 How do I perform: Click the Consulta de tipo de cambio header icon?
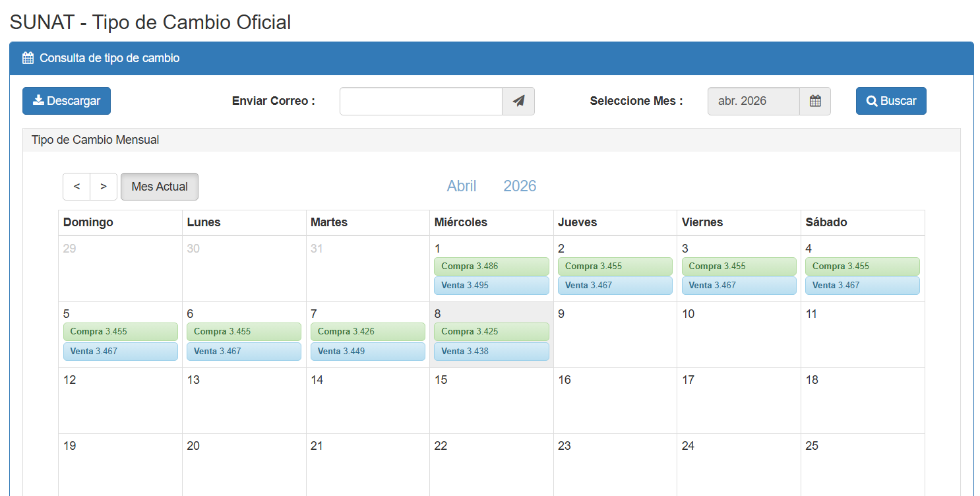[28, 58]
